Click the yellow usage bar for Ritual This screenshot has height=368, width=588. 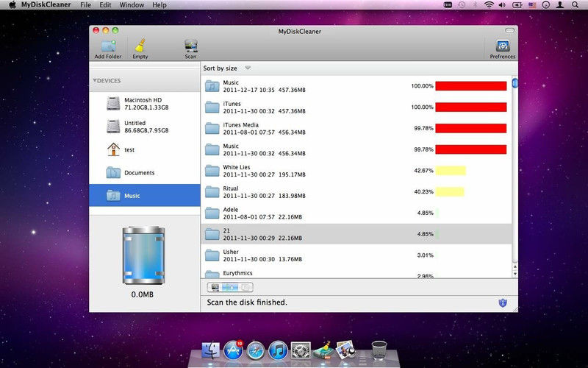click(x=450, y=192)
